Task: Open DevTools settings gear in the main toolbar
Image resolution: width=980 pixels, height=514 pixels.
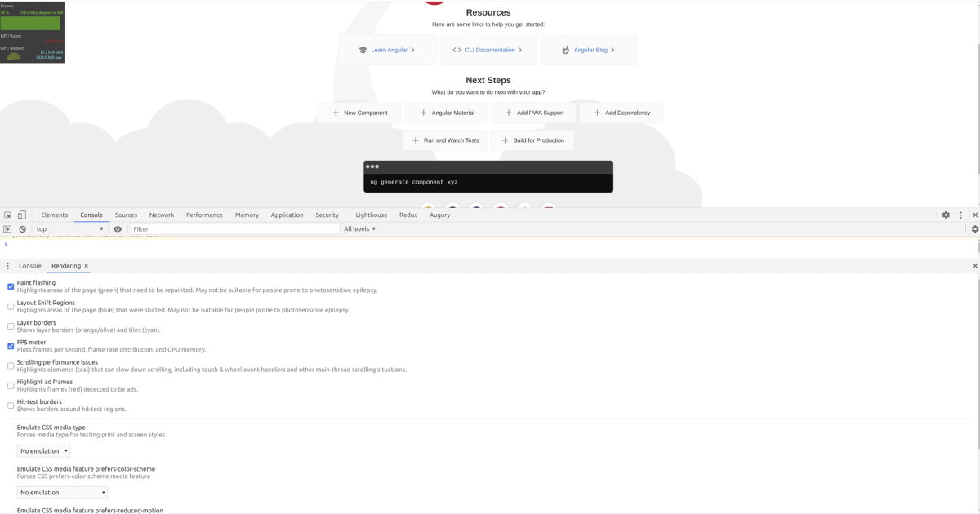Action: pos(946,215)
